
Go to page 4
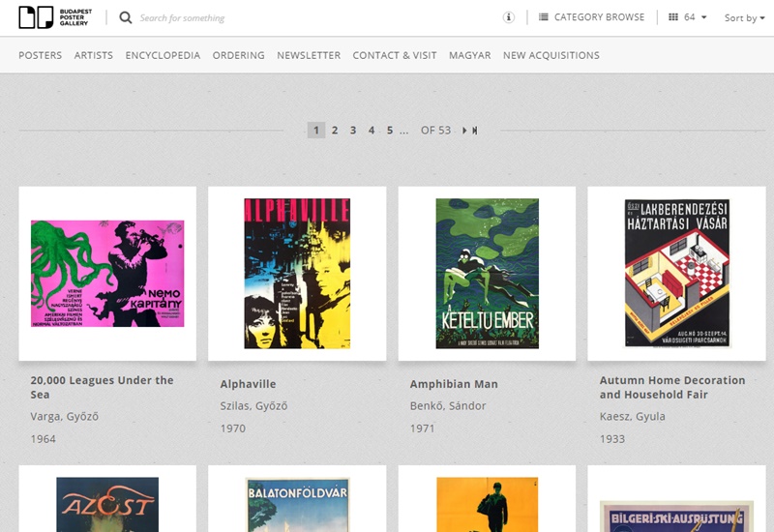point(372,131)
